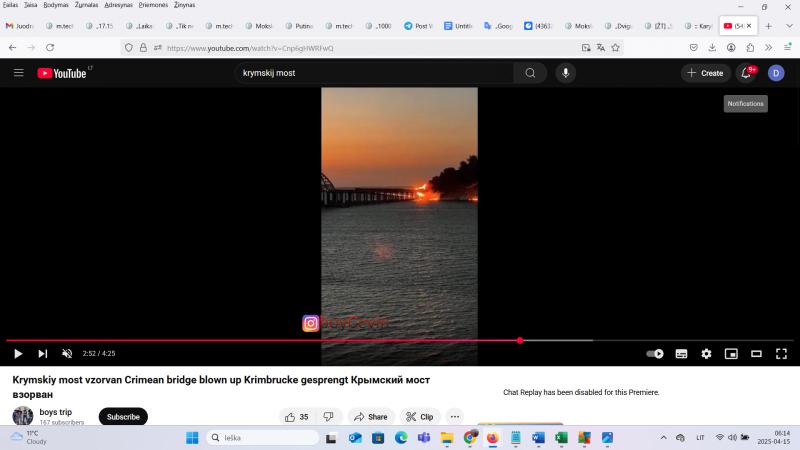Toggle the autoplay switch
This screenshot has height=450, width=800.
pyautogui.click(x=655, y=353)
